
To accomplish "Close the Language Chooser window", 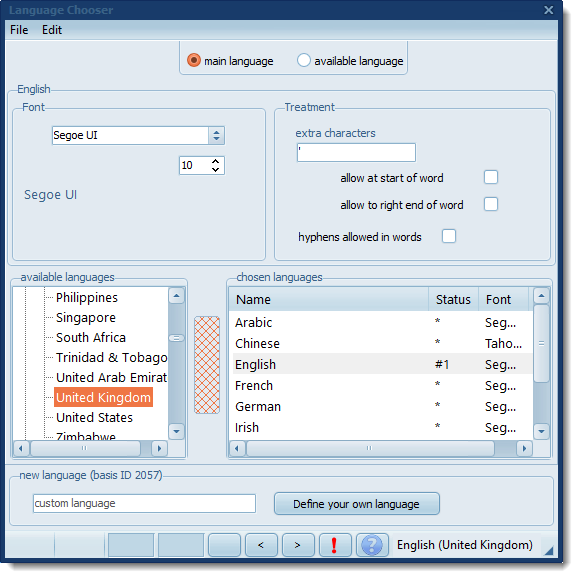I will click(549, 10).
